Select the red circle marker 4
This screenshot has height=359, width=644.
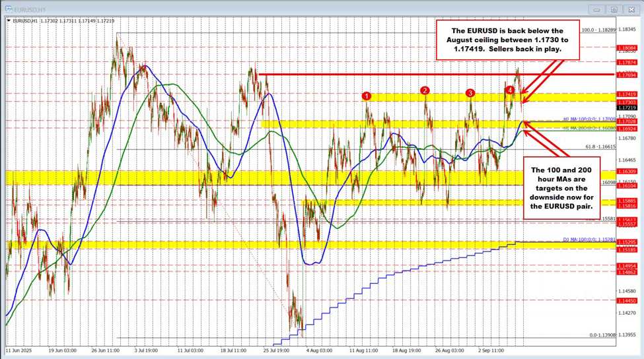[510, 90]
